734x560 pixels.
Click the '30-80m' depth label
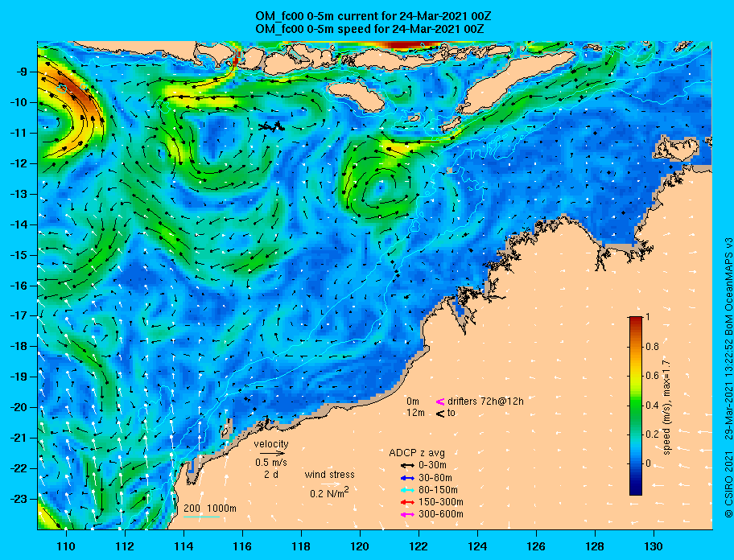pos(435,478)
